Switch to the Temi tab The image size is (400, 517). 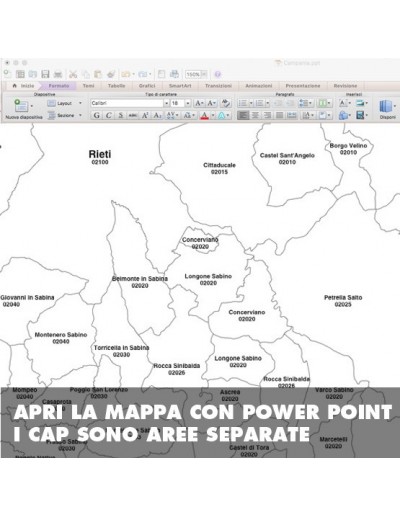[x=88, y=86]
